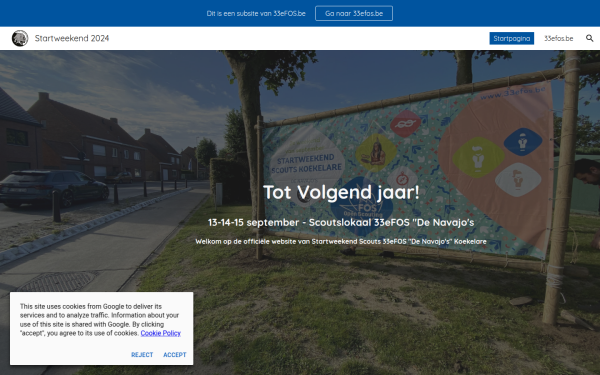Open the 33efos.be navigation link
The height and width of the screenshot is (375, 600).
(x=559, y=38)
